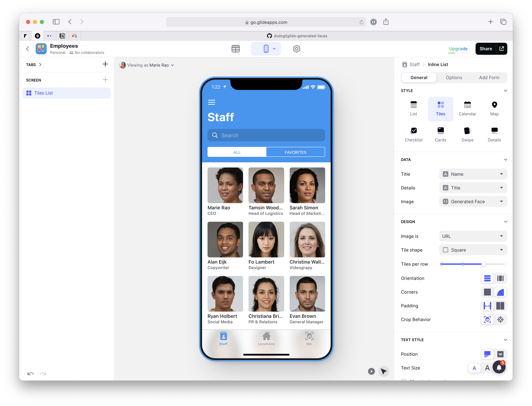Click the notification bell icon
The height and width of the screenshot is (406, 532).
tap(499, 367)
